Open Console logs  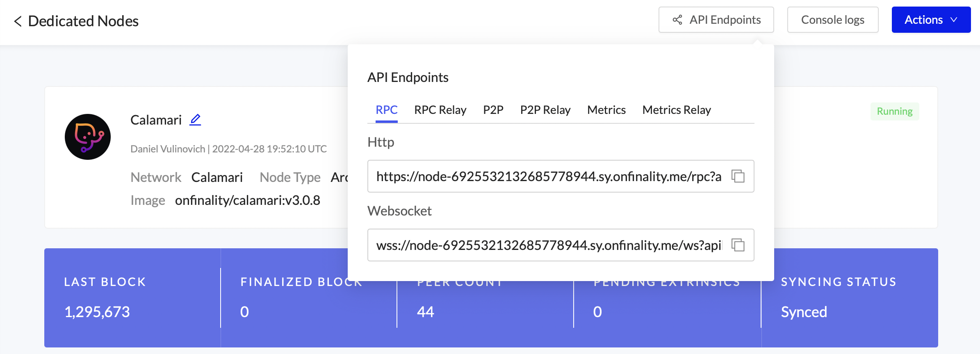(x=832, y=20)
